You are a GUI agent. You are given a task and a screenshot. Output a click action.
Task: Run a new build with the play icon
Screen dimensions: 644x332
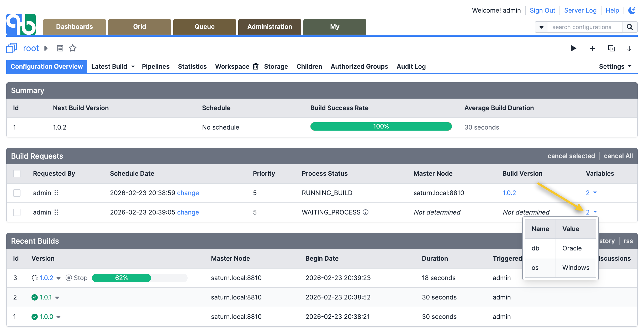click(574, 48)
